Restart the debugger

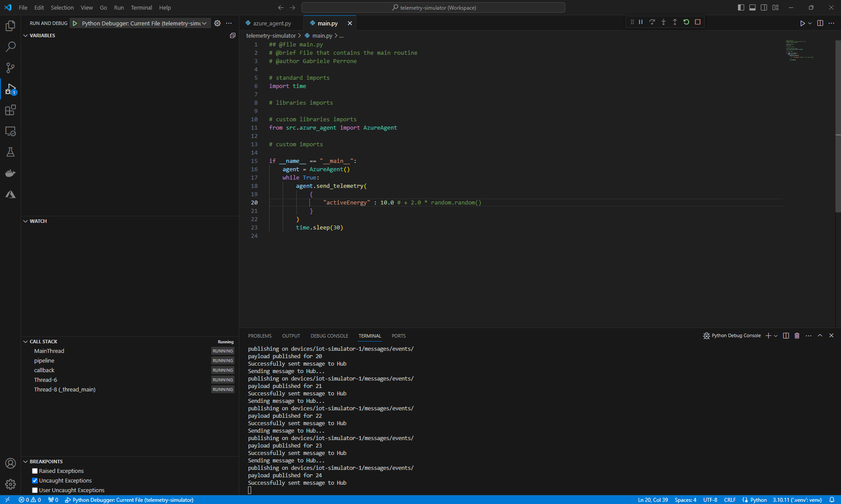tap(686, 22)
